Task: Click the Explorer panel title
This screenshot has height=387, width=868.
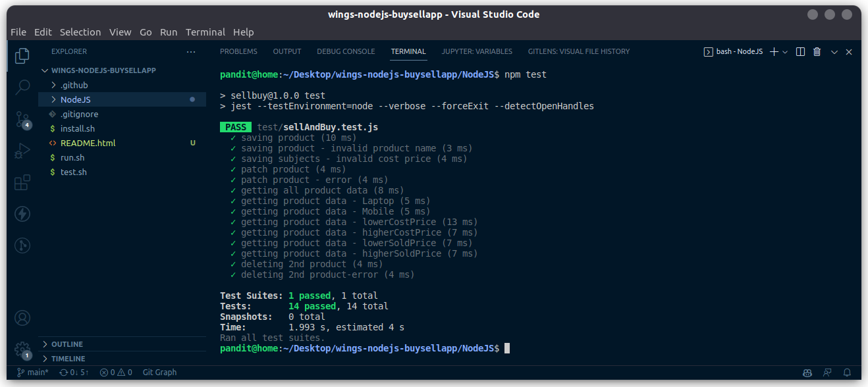Action: [x=69, y=51]
